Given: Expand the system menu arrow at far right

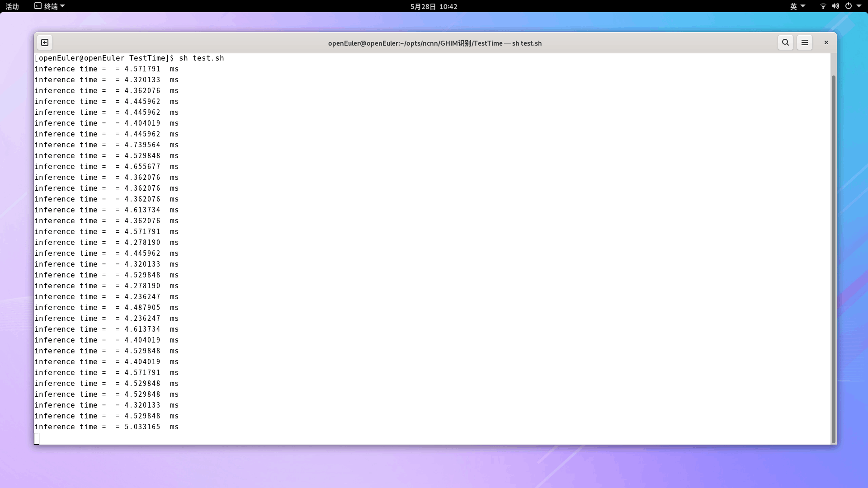Looking at the screenshot, I should [x=859, y=6].
